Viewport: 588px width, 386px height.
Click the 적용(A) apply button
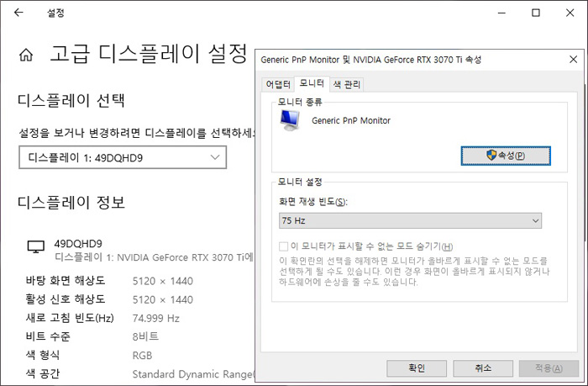coord(549,367)
